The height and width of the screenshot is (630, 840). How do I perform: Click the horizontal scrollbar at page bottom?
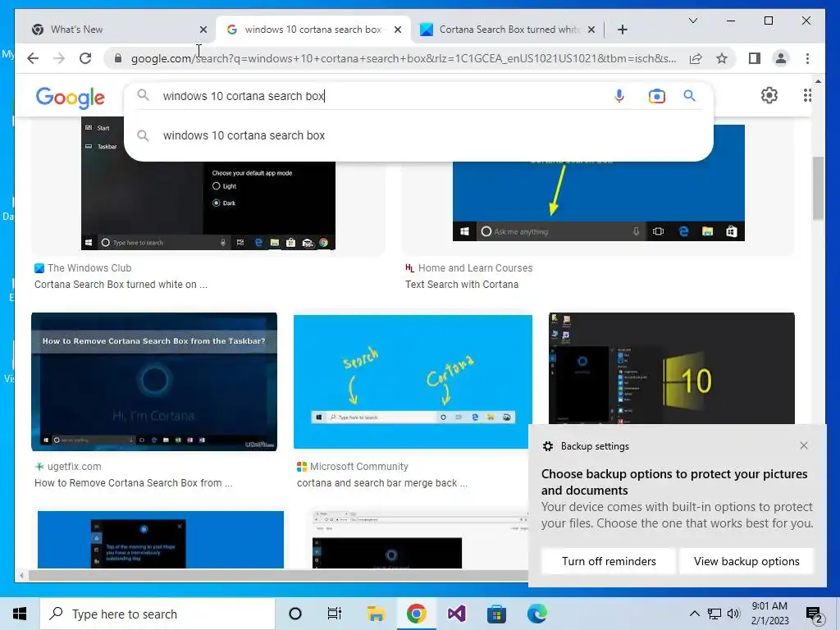coord(279,576)
